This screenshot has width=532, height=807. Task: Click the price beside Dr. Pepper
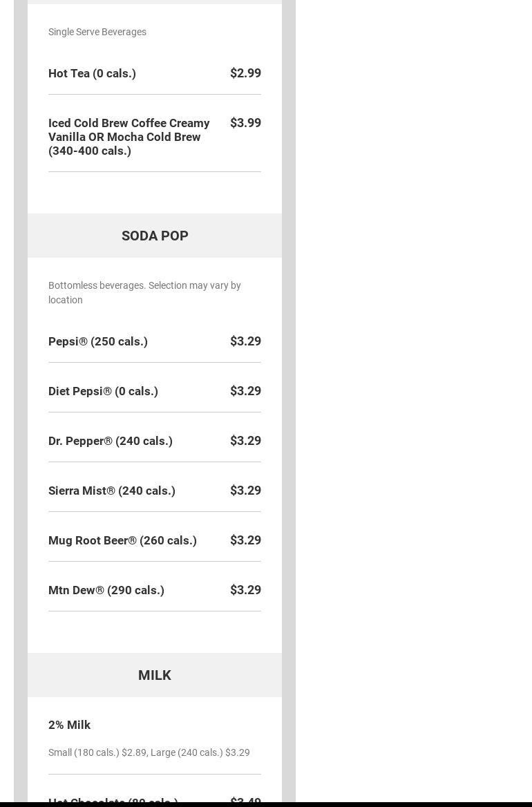(245, 441)
